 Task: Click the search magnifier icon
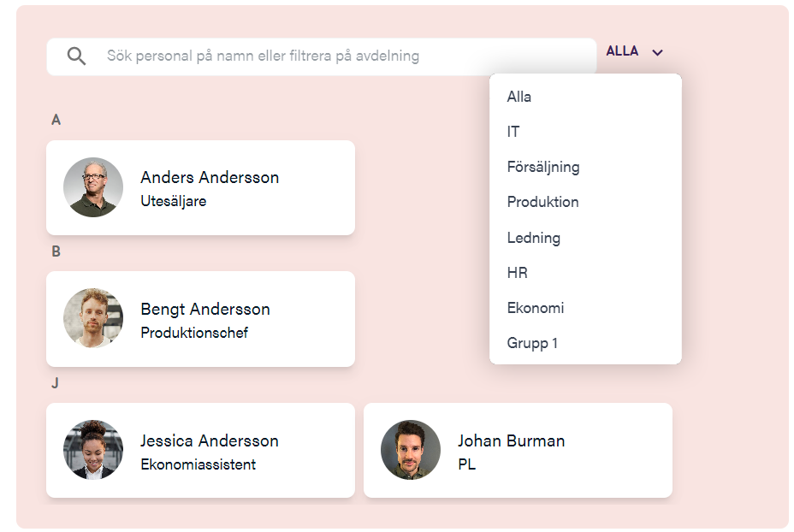(76, 56)
